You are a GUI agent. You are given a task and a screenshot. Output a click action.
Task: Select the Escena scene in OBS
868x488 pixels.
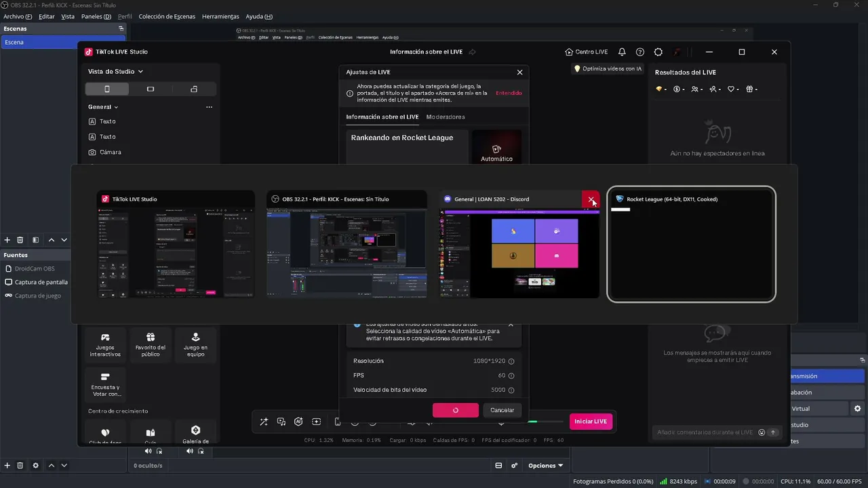63,42
